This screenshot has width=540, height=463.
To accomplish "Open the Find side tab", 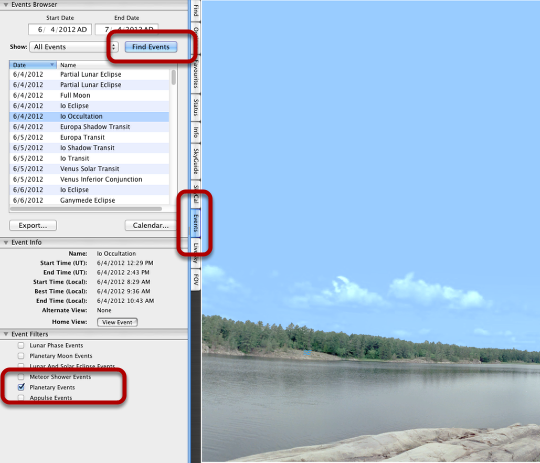I will [x=196, y=10].
